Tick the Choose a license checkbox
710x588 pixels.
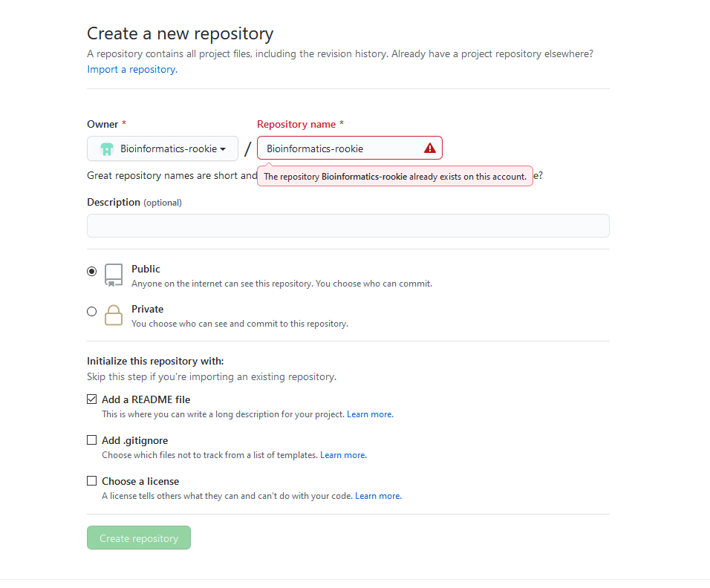92,481
